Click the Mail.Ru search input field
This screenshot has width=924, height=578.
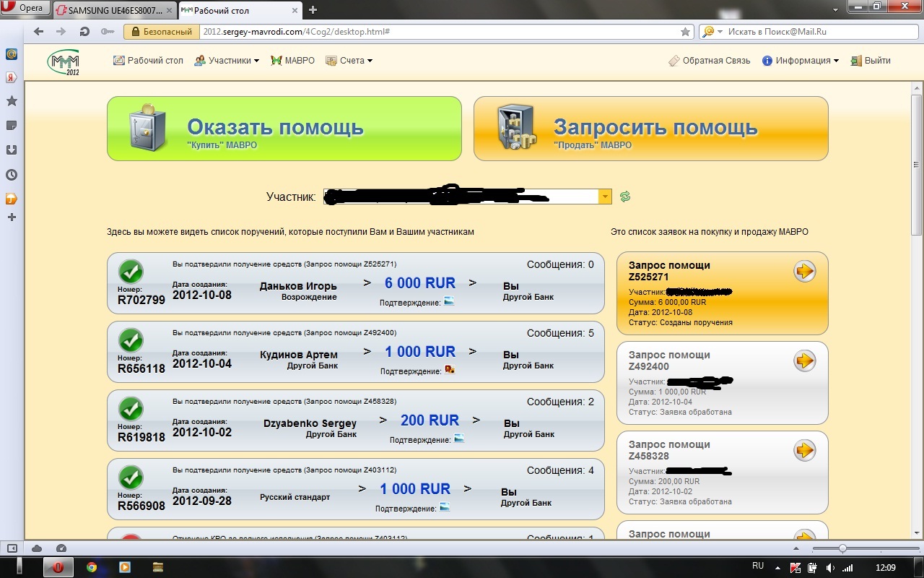point(819,32)
